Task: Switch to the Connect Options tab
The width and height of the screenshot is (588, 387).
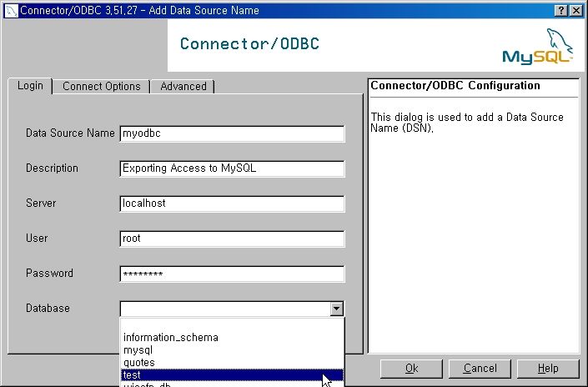Action: [x=101, y=86]
